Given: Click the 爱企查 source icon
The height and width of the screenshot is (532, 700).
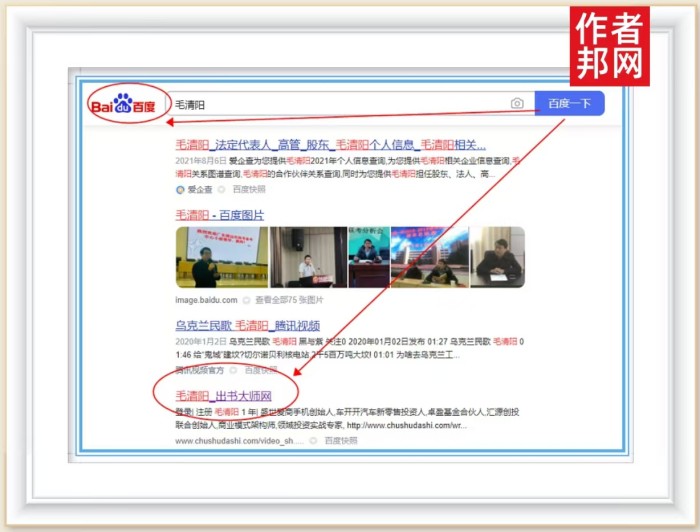Looking at the screenshot, I should (x=180, y=188).
